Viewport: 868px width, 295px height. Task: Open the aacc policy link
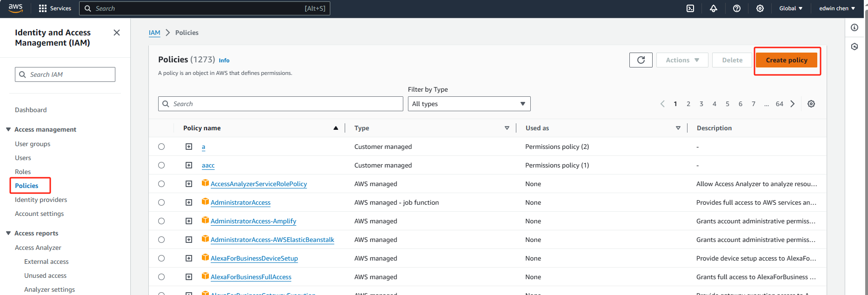(x=208, y=165)
